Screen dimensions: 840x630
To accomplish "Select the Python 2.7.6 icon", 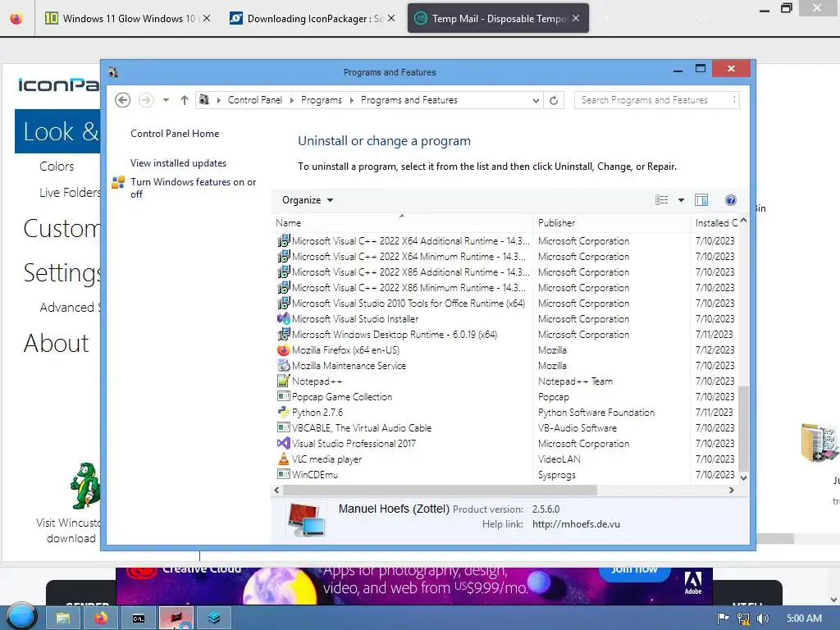I will pos(283,413).
